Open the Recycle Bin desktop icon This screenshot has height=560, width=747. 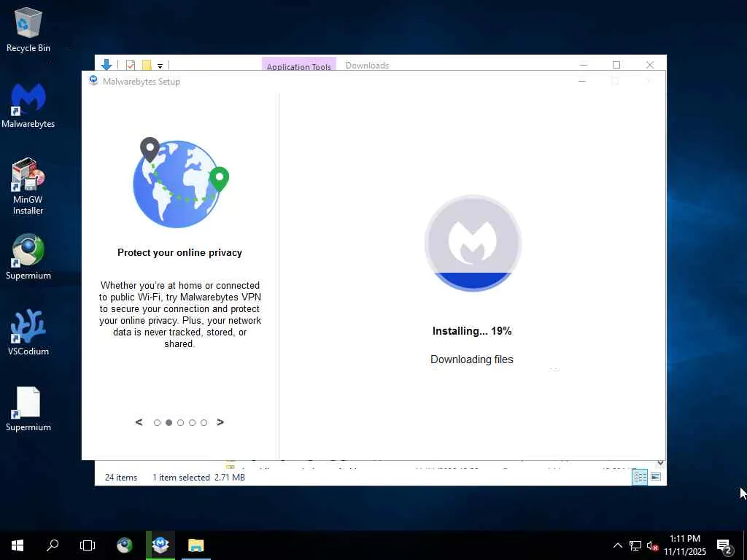coord(28,29)
